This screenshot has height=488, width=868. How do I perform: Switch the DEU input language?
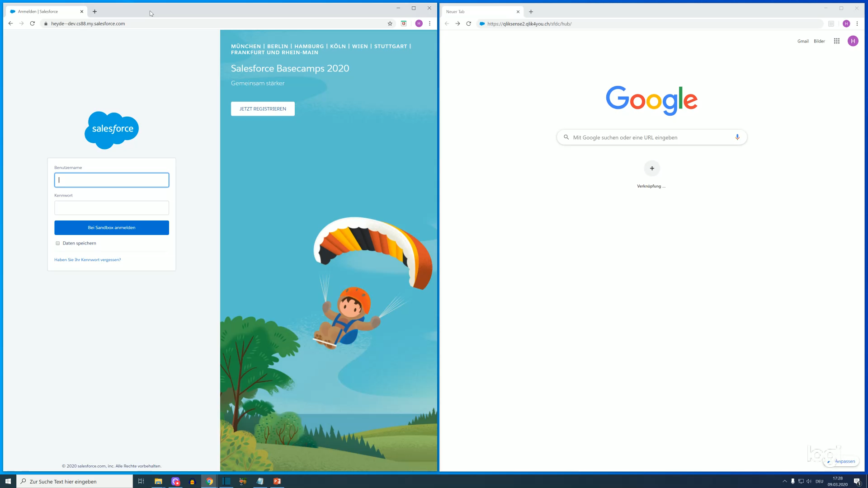tap(819, 481)
